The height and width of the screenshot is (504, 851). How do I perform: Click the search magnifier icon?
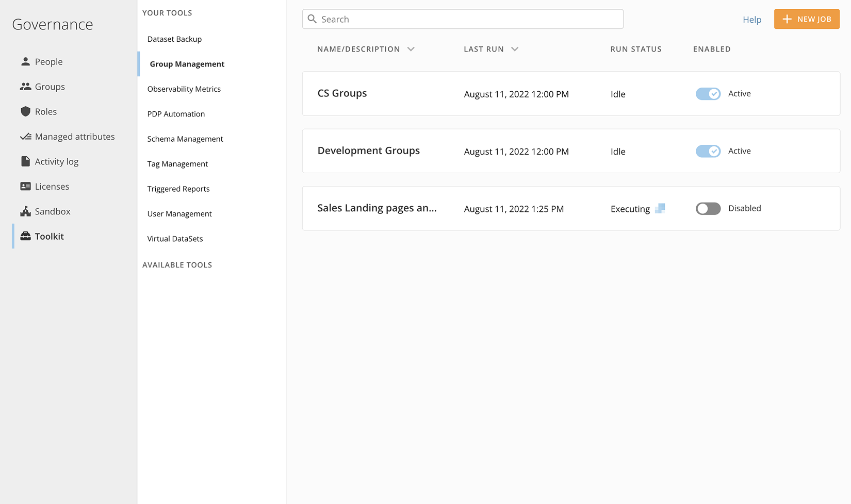[312, 19]
